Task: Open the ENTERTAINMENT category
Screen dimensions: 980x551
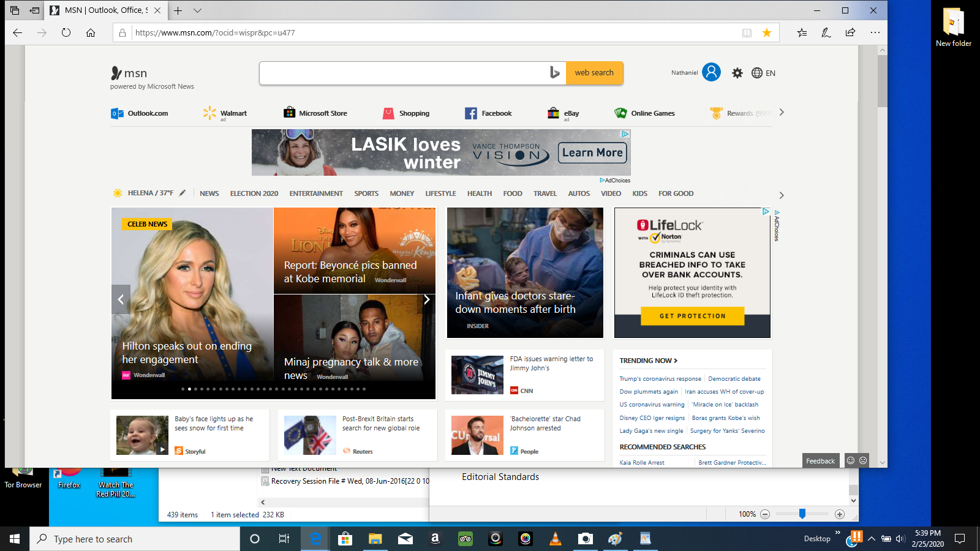Action: [316, 193]
